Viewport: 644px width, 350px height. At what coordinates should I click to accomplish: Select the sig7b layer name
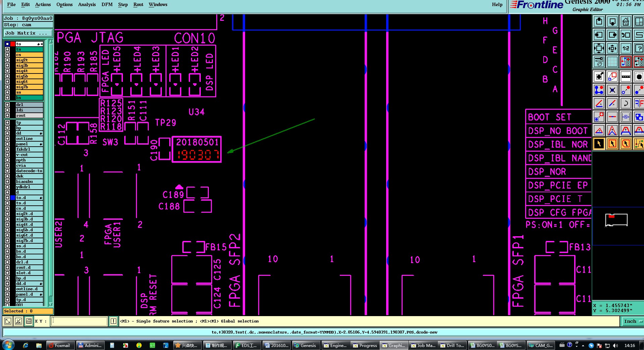click(x=29, y=87)
